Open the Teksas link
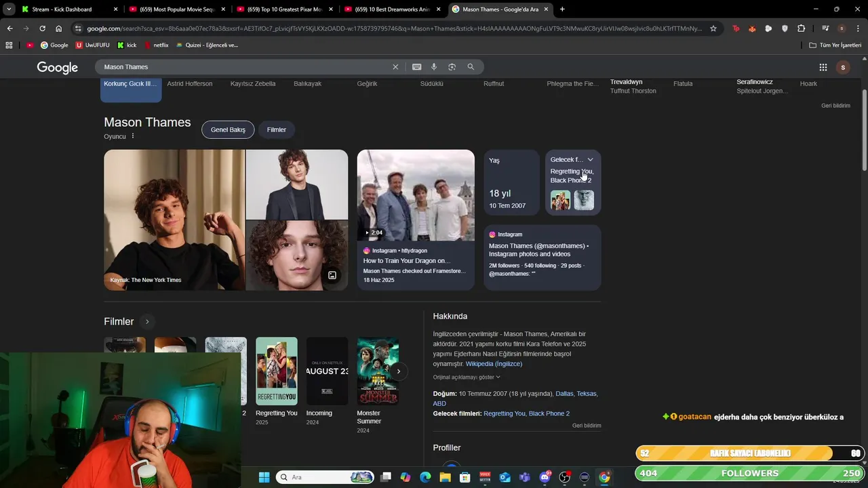The width and height of the screenshot is (868, 488). click(x=587, y=394)
